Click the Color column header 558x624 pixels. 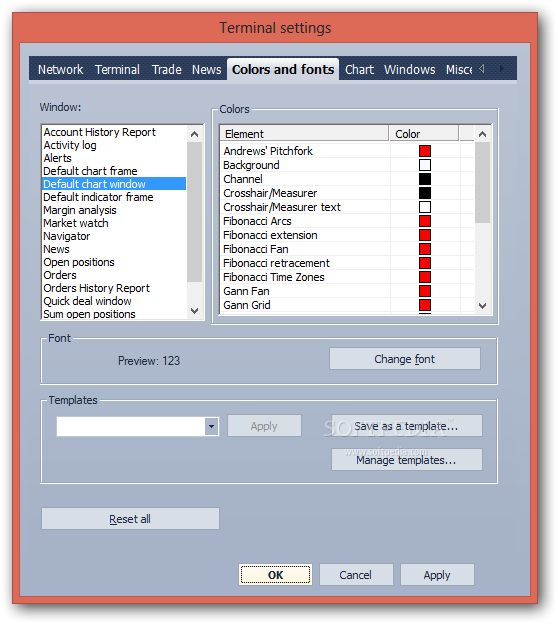[424, 134]
